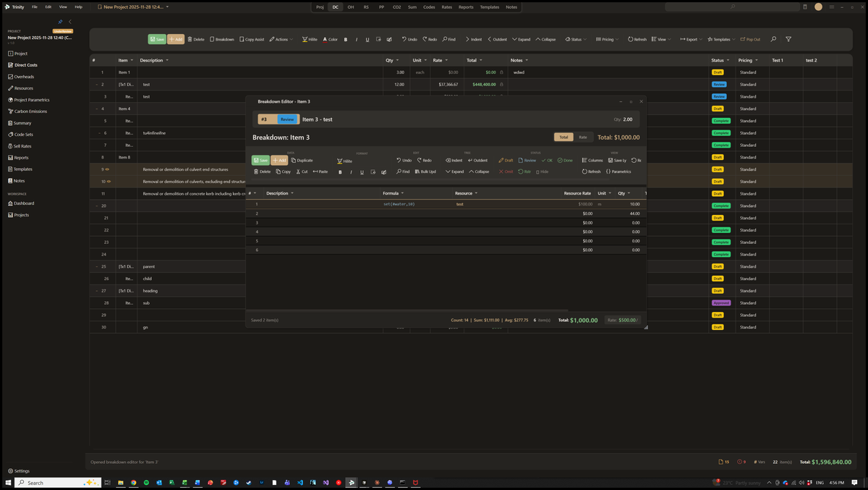This screenshot has height=490, width=868.
Task: Set status to Draft in Breakdown Editor
Action: coord(506,160)
